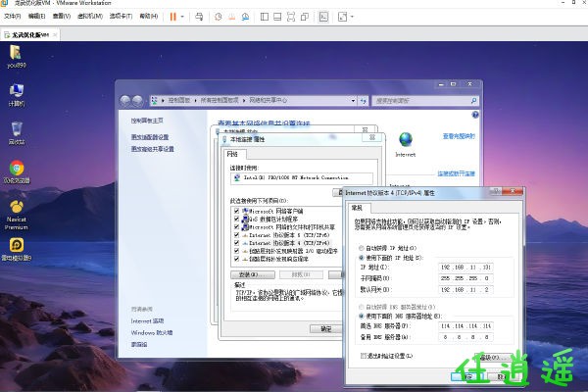
Task: Click the console view toolbar icon
Action: point(323,17)
